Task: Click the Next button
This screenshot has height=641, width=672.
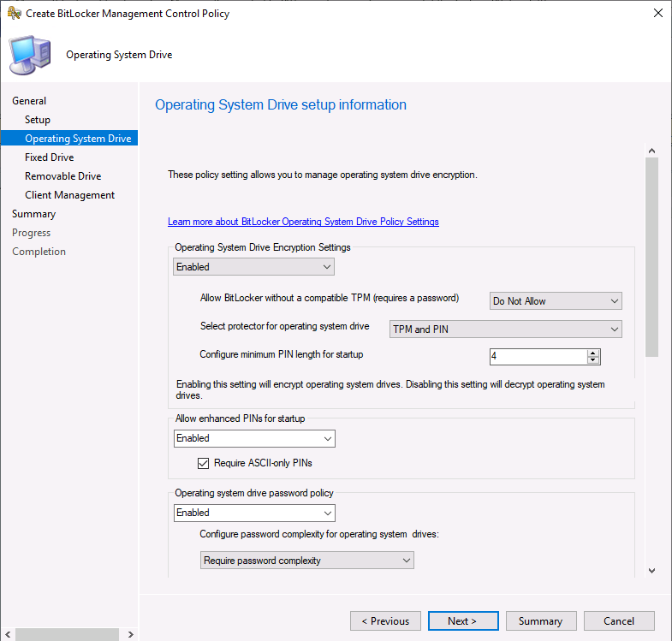Action: pos(463,620)
